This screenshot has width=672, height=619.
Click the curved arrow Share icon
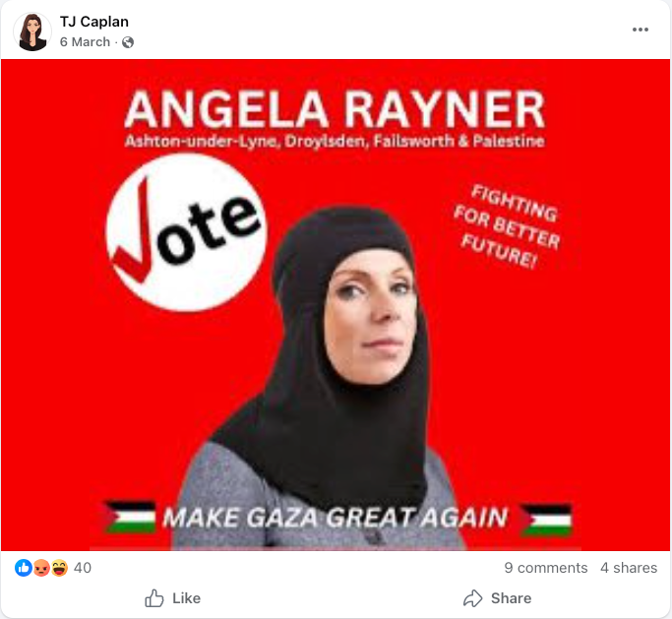(x=473, y=598)
